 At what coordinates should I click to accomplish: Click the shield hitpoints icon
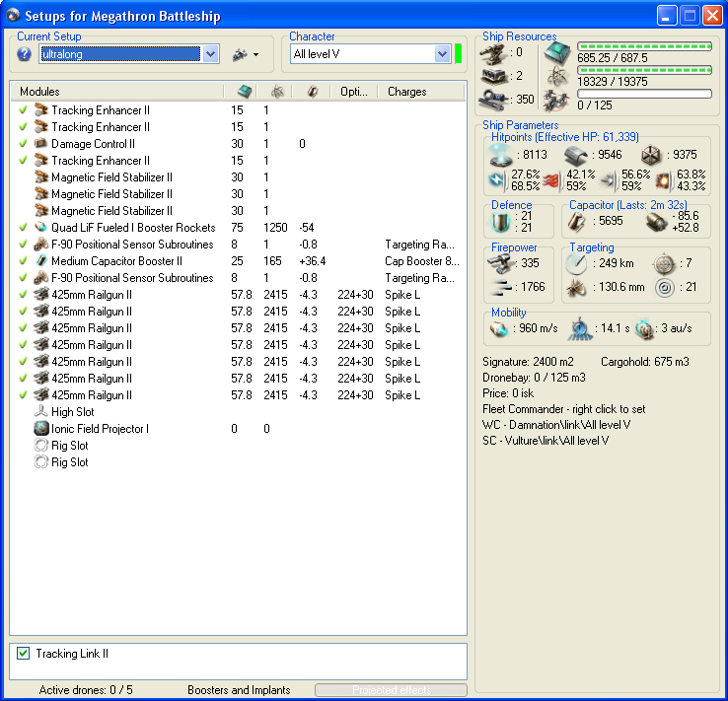pos(501,155)
